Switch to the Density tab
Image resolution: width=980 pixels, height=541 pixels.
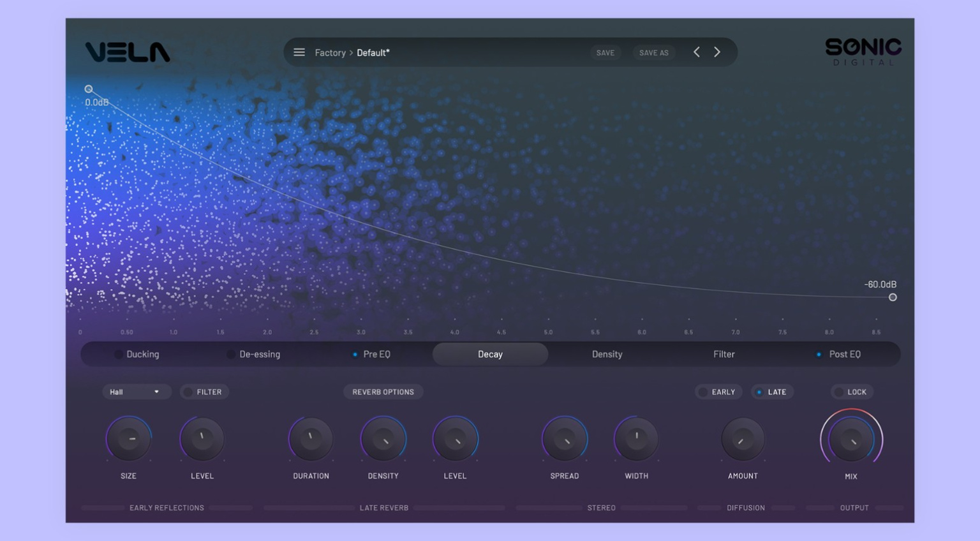[607, 354]
